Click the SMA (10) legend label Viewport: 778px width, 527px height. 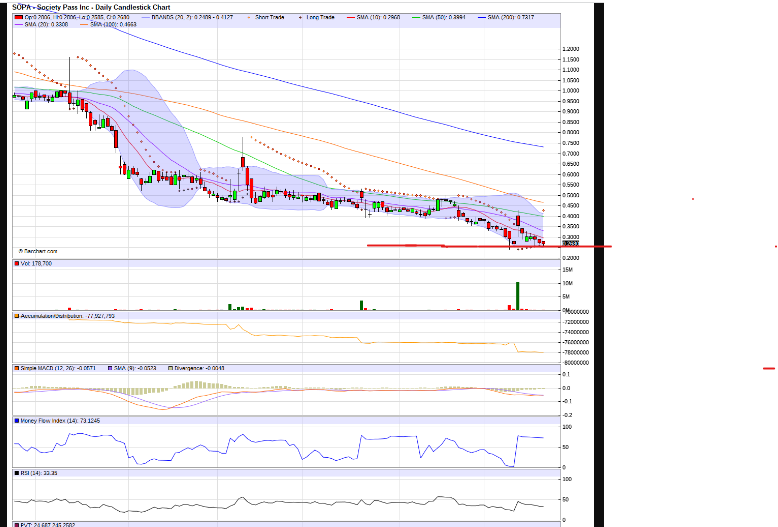point(378,17)
